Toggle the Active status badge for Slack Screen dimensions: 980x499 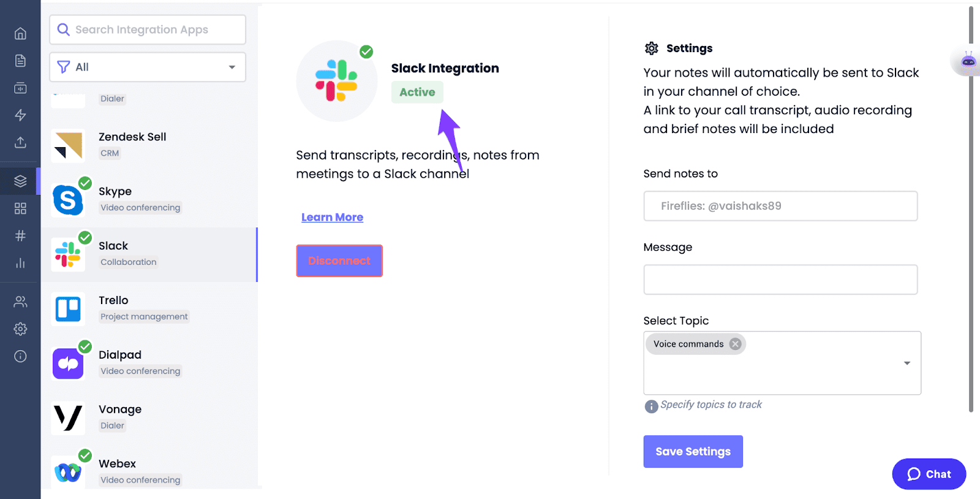[x=417, y=92]
